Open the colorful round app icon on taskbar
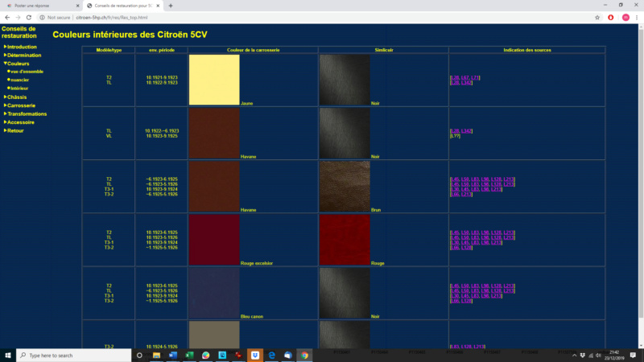This screenshot has width=644, height=362. point(206,355)
